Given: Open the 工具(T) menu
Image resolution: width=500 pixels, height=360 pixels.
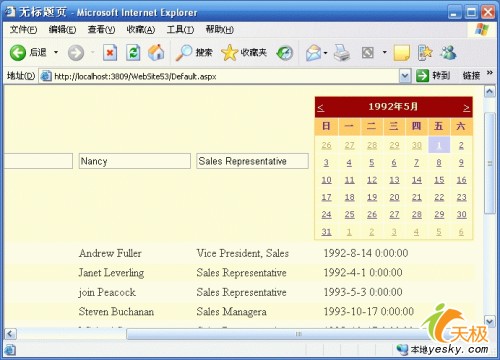Looking at the screenshot, I should click(x=180, y=30).
